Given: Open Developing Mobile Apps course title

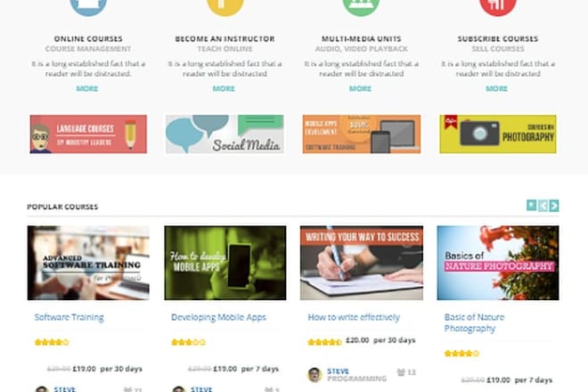Looking at the screenshot, I should pyautogui.click(x=218, y=317).
